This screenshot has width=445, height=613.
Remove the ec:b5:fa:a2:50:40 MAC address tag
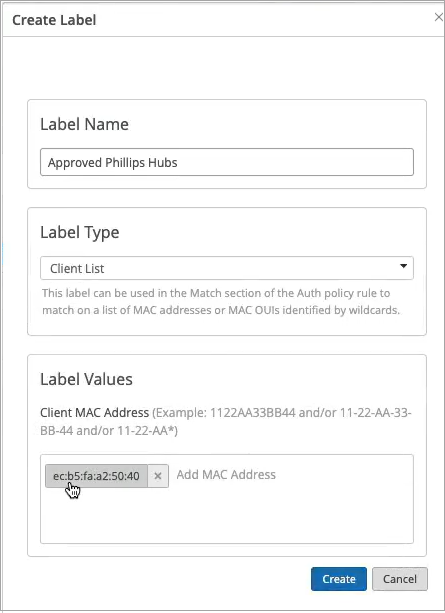tap(158, 476)
